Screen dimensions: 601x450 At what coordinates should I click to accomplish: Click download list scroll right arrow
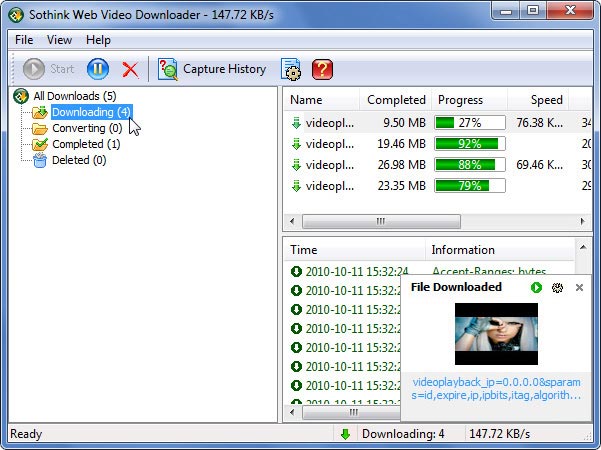tap(583, 221)
